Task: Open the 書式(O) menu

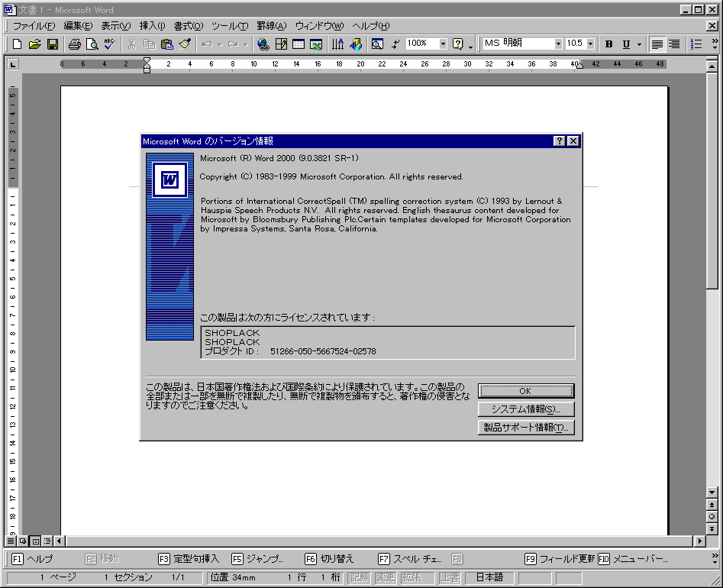Action: 188,26
